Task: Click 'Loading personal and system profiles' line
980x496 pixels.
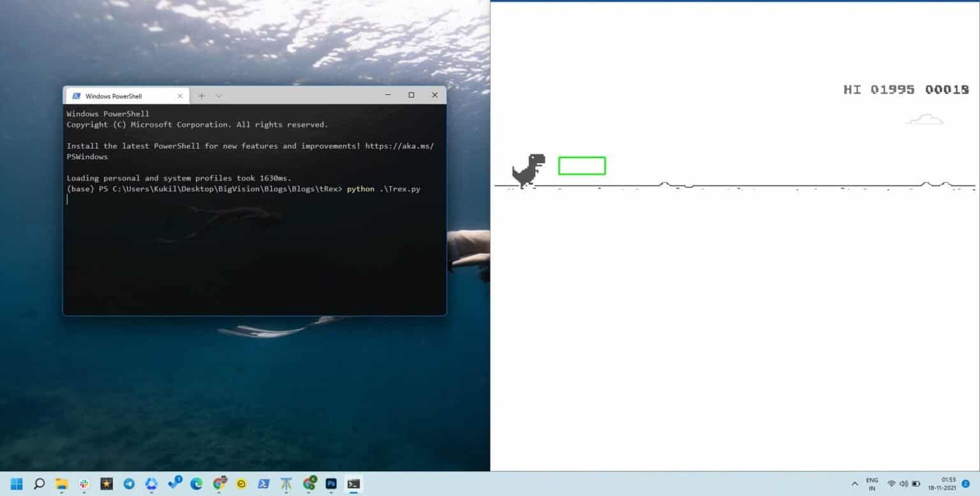Action: pos(179,179)
